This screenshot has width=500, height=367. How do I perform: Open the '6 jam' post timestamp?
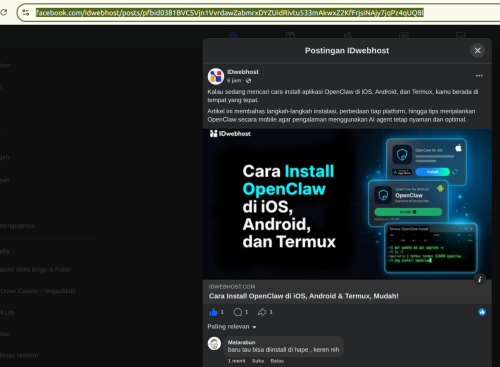[234, 80]
